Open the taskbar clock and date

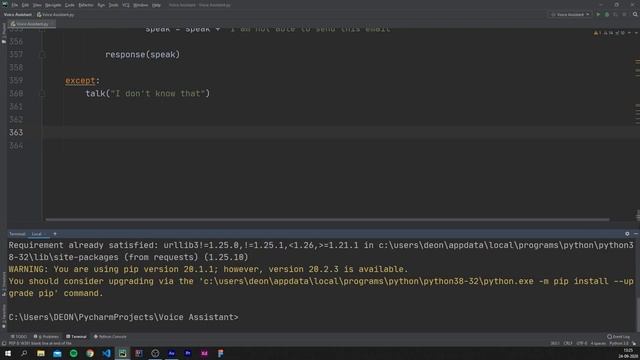[628, 353]
